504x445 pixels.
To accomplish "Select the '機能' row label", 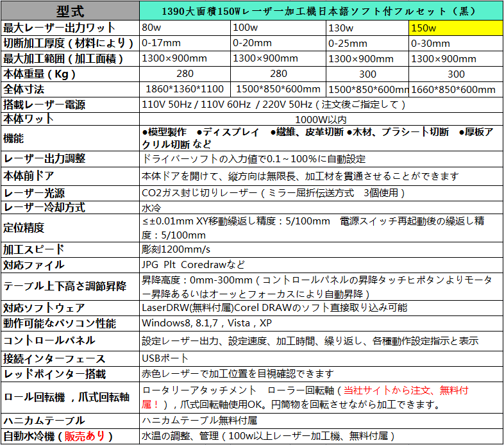I will coord(70,139).
